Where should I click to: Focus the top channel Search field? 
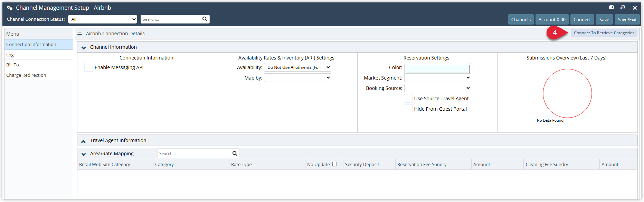pos(171,19)
